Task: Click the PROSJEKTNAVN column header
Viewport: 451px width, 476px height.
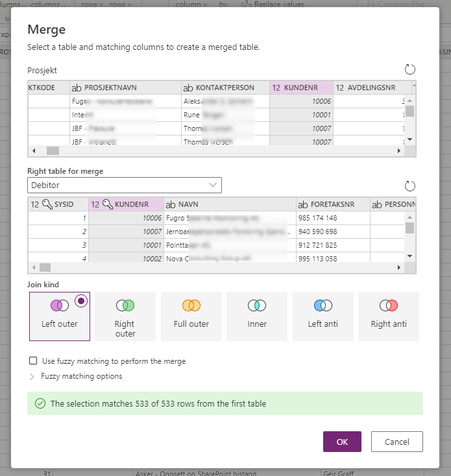Action: 125,88
